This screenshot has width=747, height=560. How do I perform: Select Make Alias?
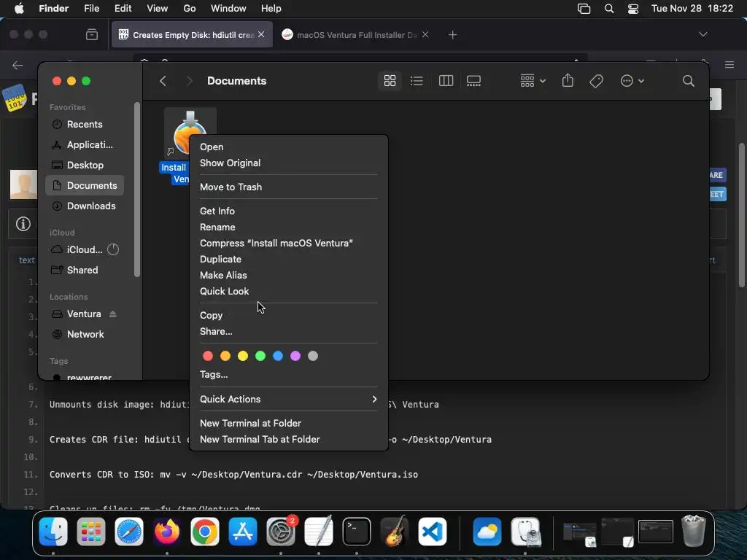pos(289,275)
